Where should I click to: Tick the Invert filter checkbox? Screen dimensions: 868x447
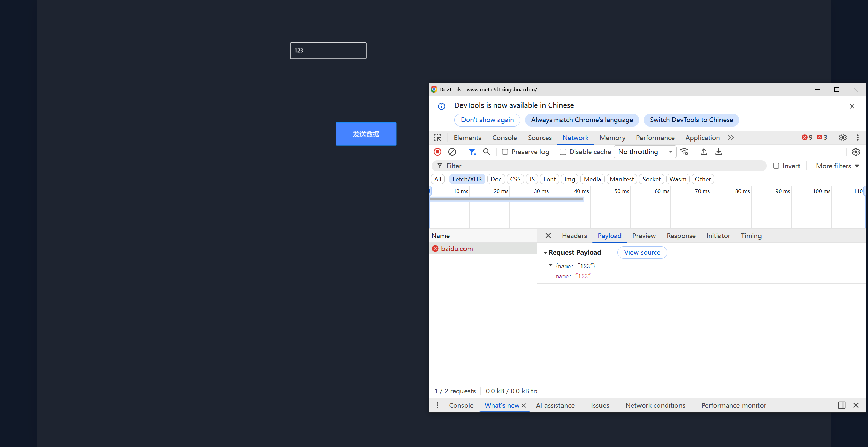pos(776,166)
